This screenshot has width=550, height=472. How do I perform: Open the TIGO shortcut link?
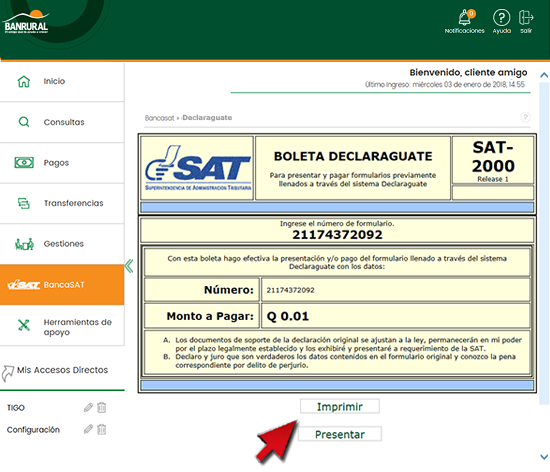point(16,408)
